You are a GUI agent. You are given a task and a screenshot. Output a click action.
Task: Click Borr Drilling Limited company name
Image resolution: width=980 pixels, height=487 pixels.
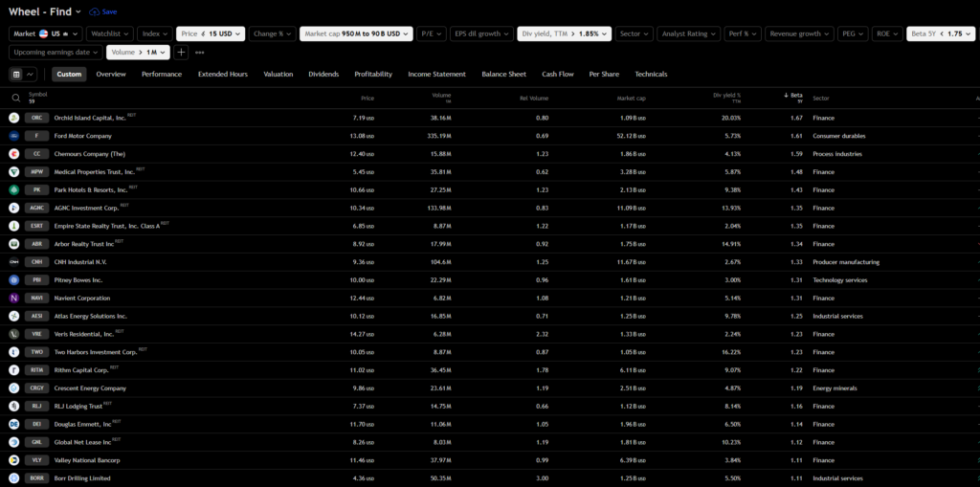(x=82, y=478)
